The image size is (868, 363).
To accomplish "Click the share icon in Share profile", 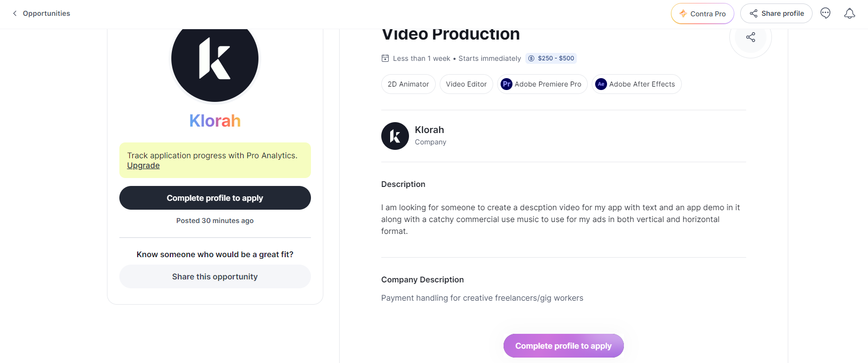I will coord(754,13).
